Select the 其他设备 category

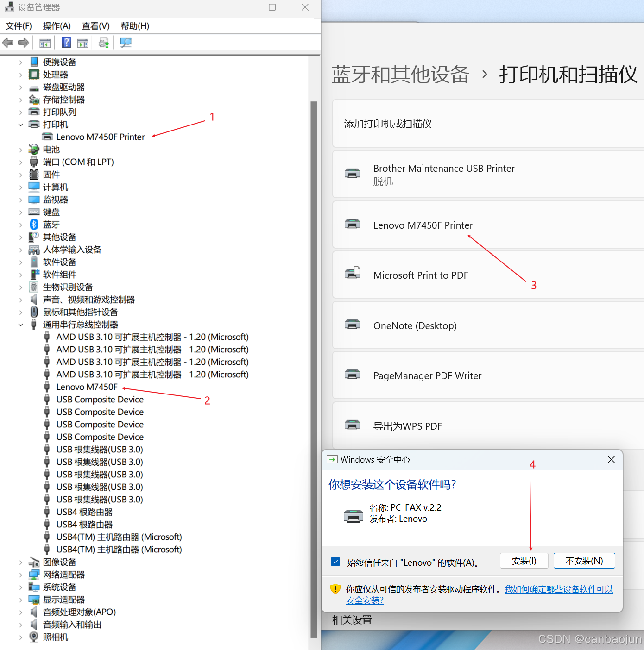pyautogui.click(x=60, y=237)
